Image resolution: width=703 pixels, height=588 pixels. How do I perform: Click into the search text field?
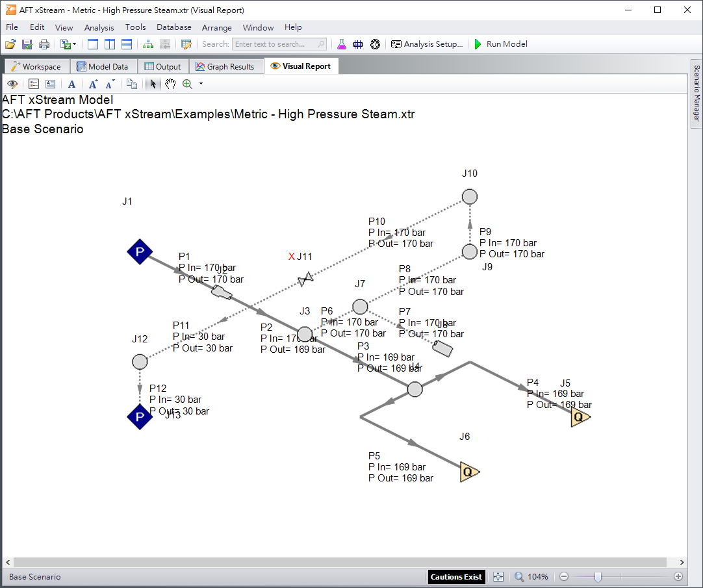click(275, 44)
